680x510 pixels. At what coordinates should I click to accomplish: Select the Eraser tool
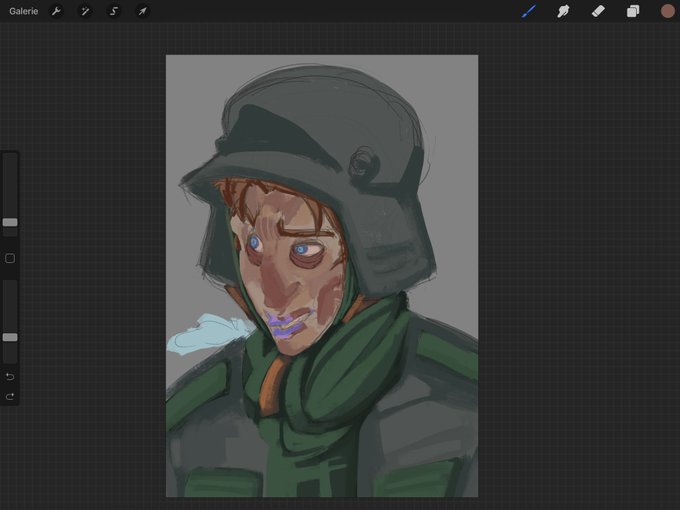coord(598,11)
